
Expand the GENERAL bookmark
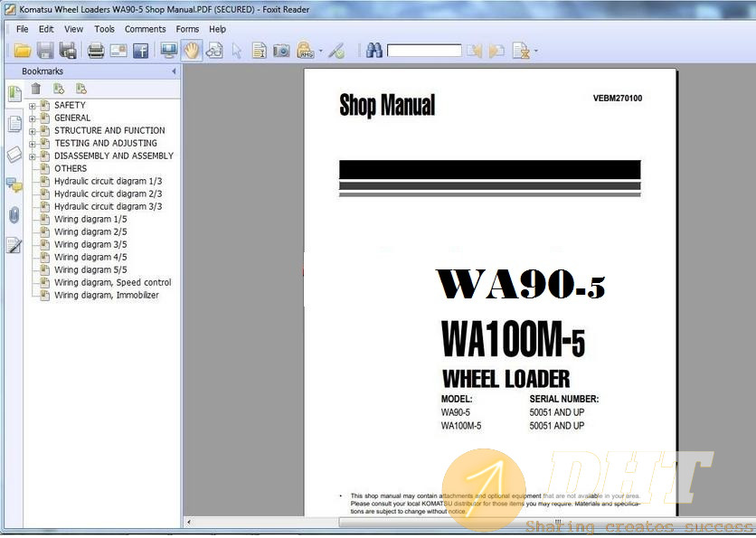click(33, 118)
